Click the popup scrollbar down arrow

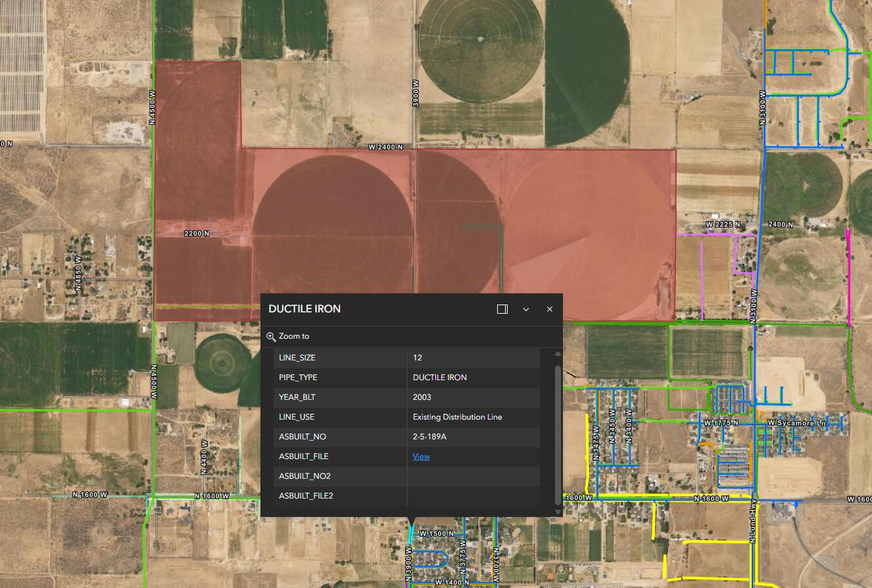coord(558,512)
